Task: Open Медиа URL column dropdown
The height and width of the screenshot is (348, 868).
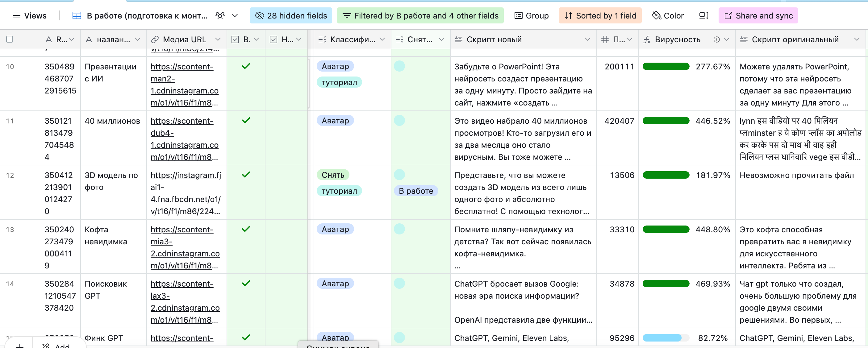Action: [x=218, y=39]
